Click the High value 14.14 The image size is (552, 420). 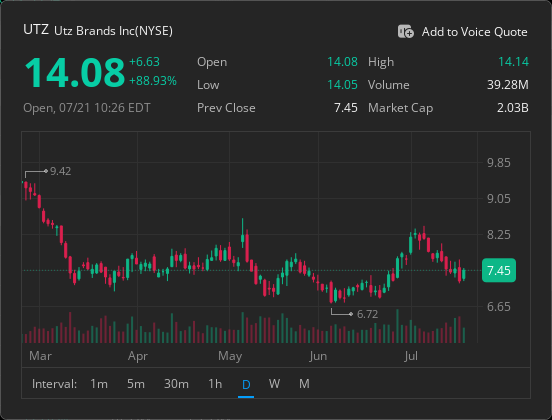[x=513, y=62]
